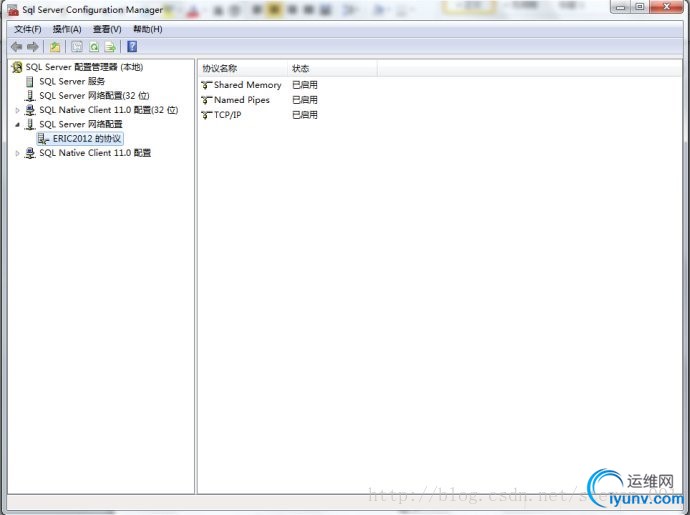Minimize the Configuration Manager window

click(x=620, y=7)
